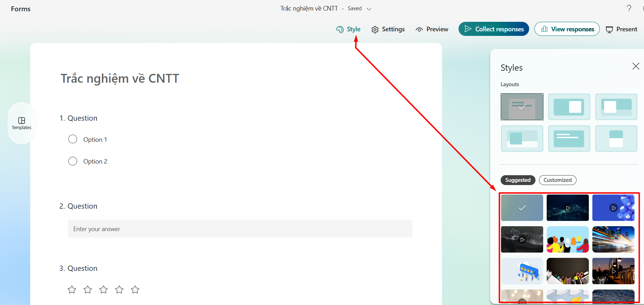Screen dimensions: 644x305
Task: Close the Styles panel
Action: [636, 66]
